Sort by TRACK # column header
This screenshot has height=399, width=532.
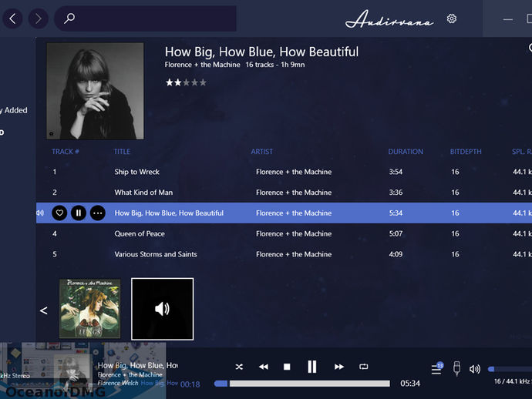[x=65, y=152]
